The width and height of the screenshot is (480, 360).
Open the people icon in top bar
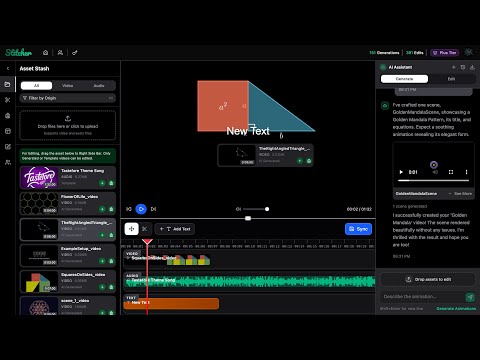pyautogui.click(x=60, y=53)
